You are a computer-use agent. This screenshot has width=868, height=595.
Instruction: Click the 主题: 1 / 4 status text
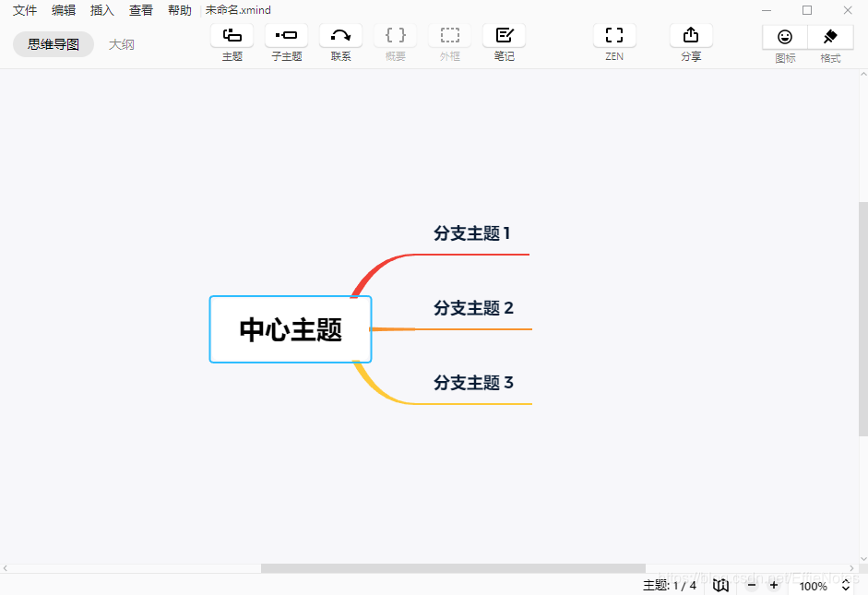pyautogui.click(x=670, y=586)
